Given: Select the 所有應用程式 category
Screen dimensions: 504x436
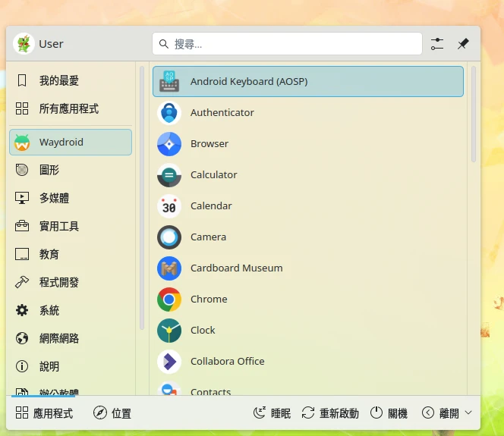Looking at the screenshot, I should [x=71, y=108].
